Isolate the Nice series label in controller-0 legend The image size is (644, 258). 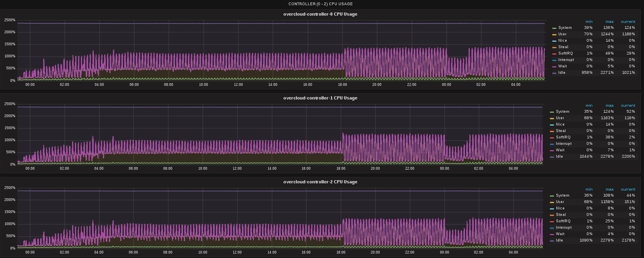click(x=563, y=41)
